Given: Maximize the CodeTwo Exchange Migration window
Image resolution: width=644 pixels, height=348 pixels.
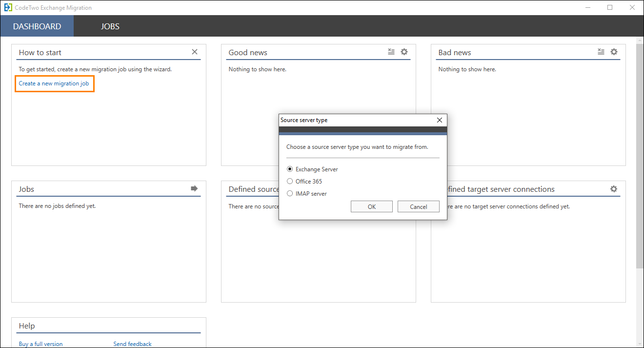Looking at the screenshot, I should 610,7.
